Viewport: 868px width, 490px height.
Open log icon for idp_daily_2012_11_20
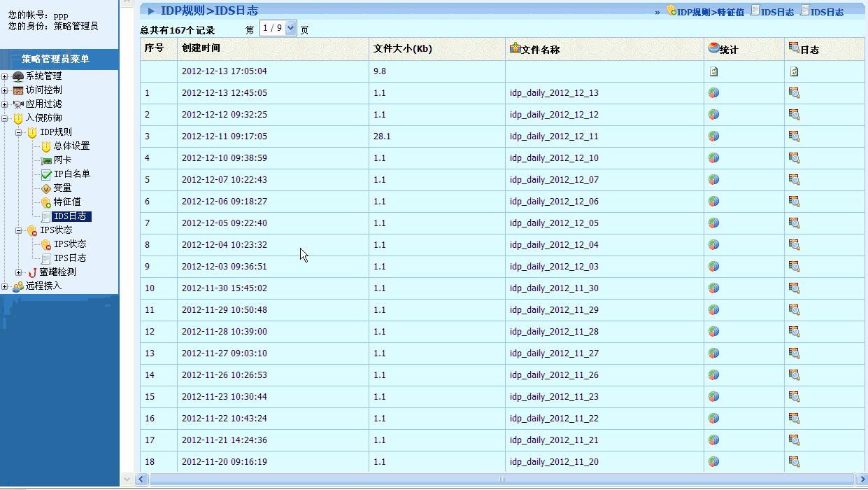(794, 462)
